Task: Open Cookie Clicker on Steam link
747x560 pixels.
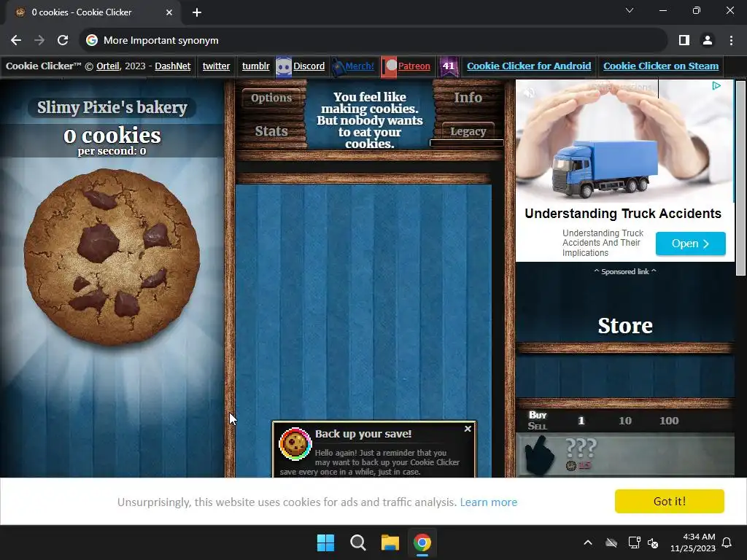Action: point(661,66)
